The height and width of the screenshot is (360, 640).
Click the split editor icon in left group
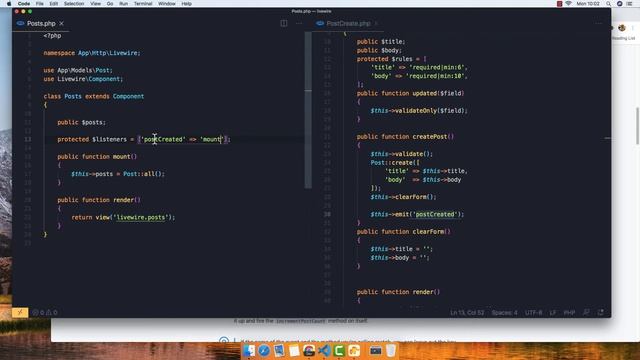[x=284, y=24]
